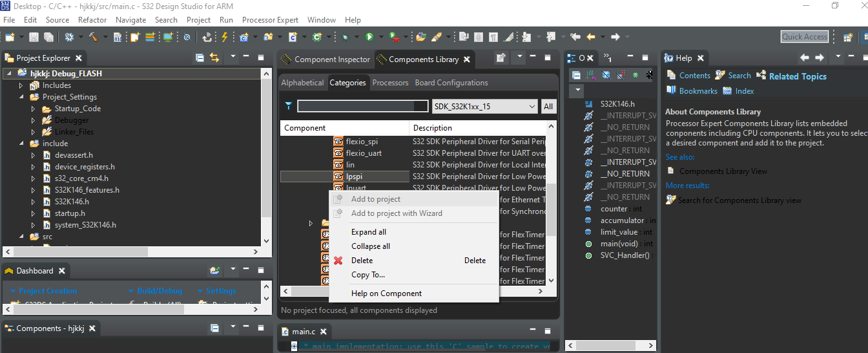
Task: Click Forward arrow in Help view
Action: pos(820,58)
